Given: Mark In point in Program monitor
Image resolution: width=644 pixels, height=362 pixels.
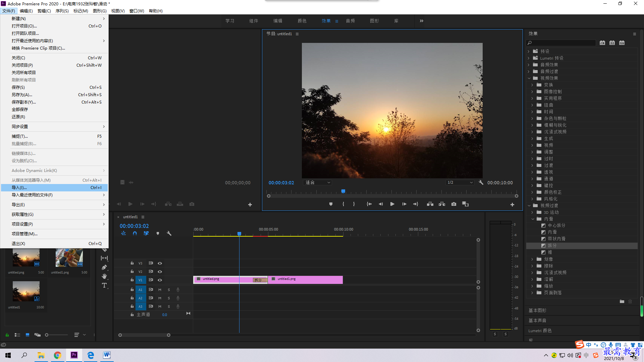Looking at the screenshot, I should (x=343, y=204).
